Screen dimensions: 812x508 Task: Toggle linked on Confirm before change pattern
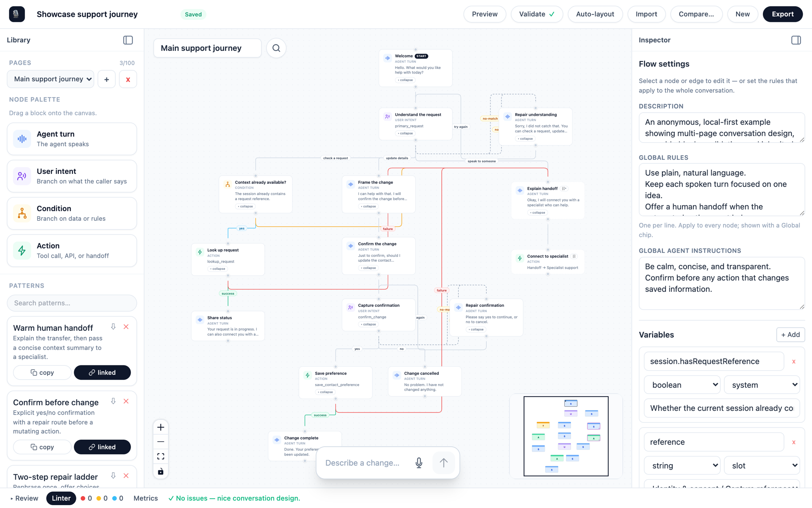pyautogui.click(x=102, y=447)
